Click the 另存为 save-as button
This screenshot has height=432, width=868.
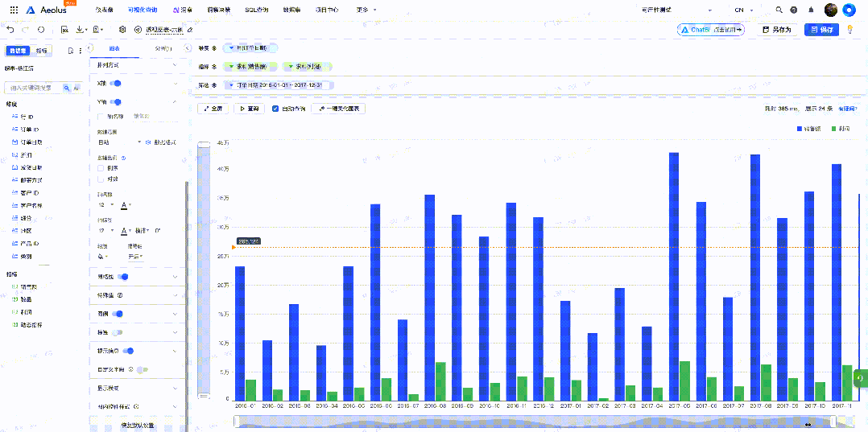coord(776,30)
